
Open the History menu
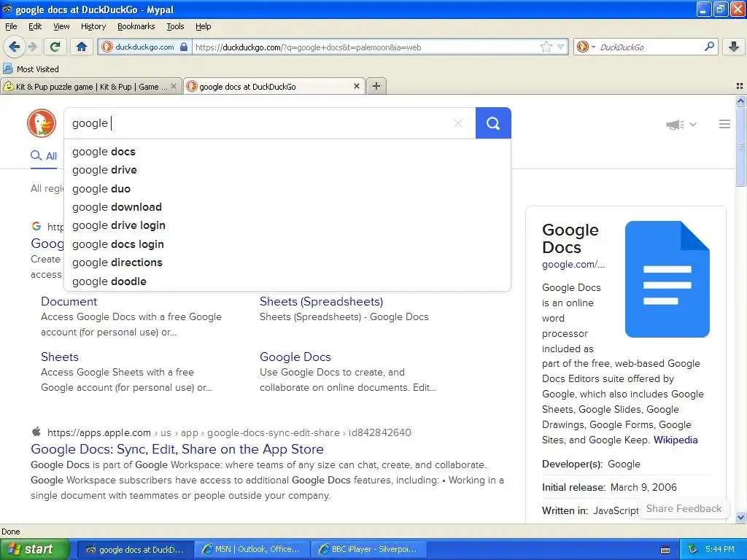coord(93,26)
